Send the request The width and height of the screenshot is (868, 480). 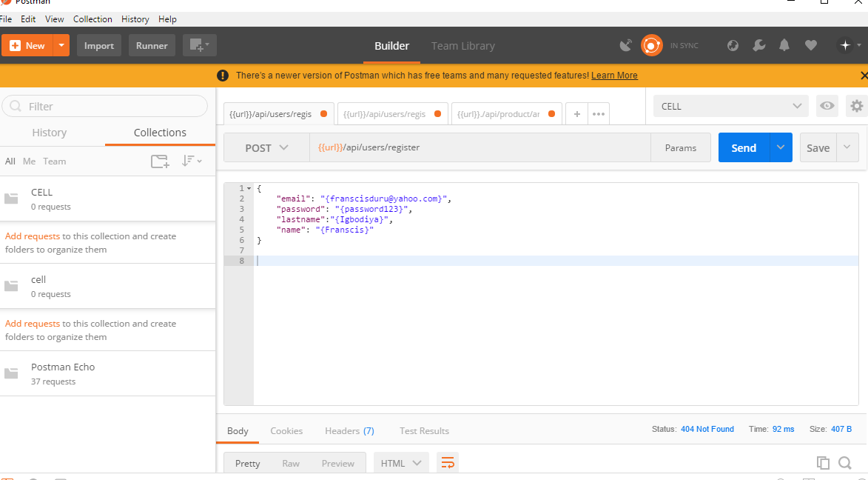pyautogui.click(x=744, y=147)
